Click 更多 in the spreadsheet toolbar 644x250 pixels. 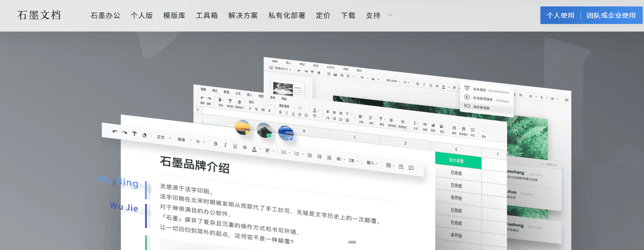click(484, 134)
